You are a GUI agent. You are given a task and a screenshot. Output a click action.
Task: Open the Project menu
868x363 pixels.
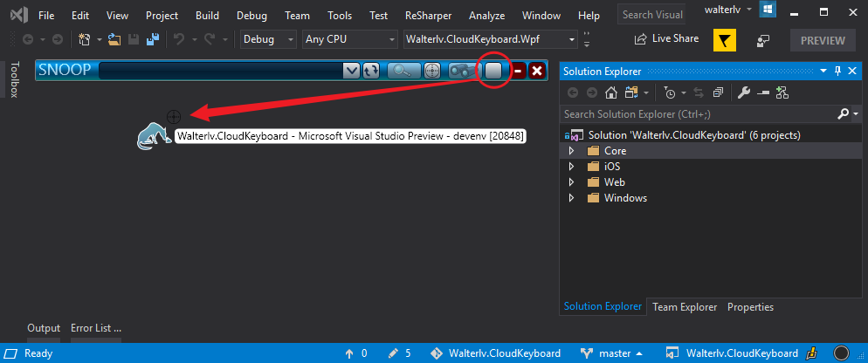point(162,16)
